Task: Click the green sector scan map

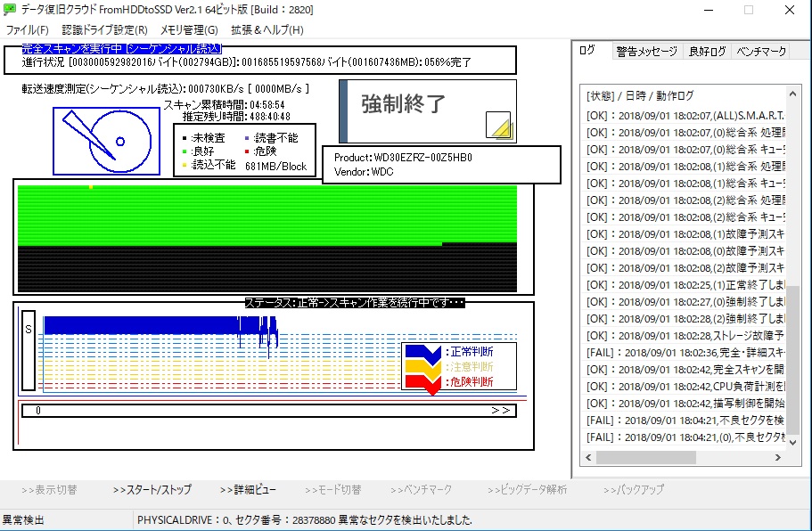Action: pos(267,214)
